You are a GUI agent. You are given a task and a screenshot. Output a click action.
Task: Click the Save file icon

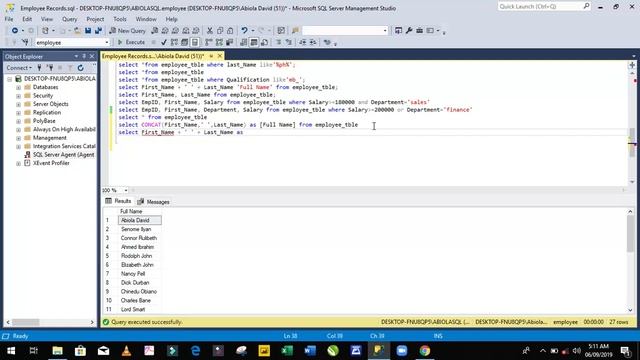pyautogui.click(x=88, y=31)
